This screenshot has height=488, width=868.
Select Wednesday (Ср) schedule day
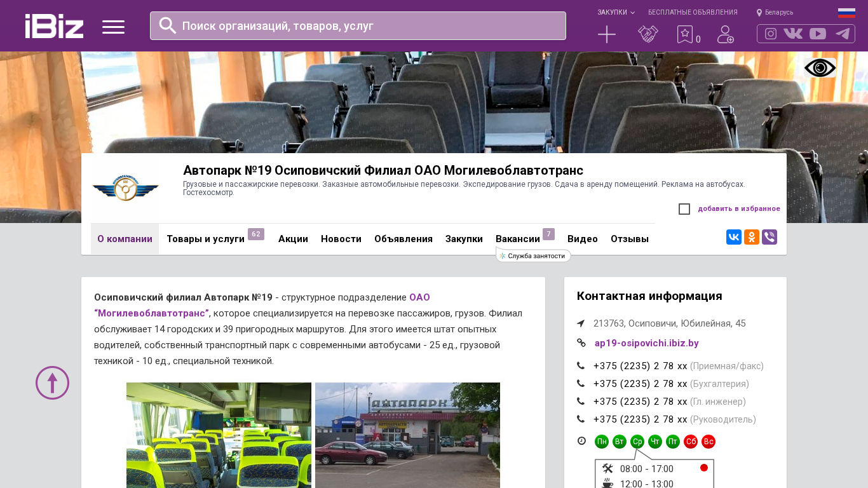click(x=637, y=442)
